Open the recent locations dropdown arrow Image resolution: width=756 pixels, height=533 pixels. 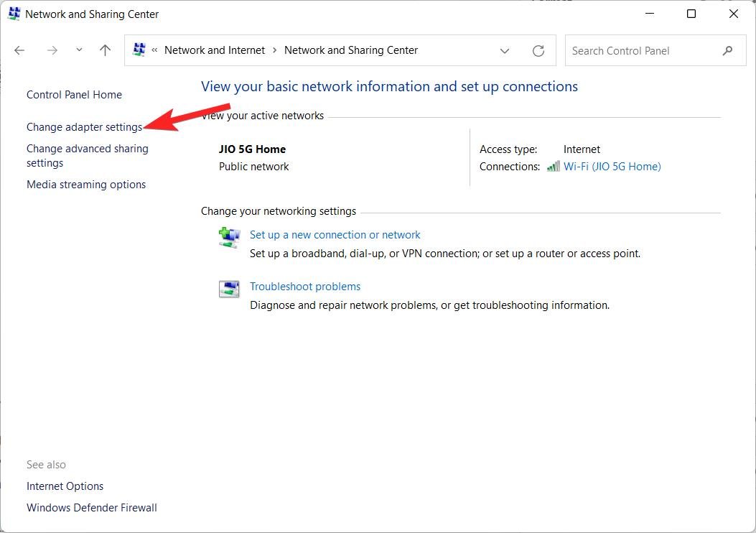[x=79, y=50]
